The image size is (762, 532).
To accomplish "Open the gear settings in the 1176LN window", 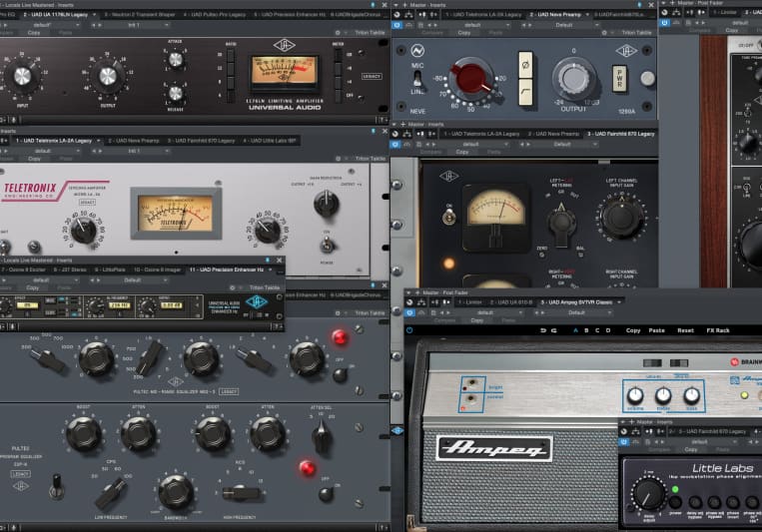I will pyautogui.click(x=338, y=33).
